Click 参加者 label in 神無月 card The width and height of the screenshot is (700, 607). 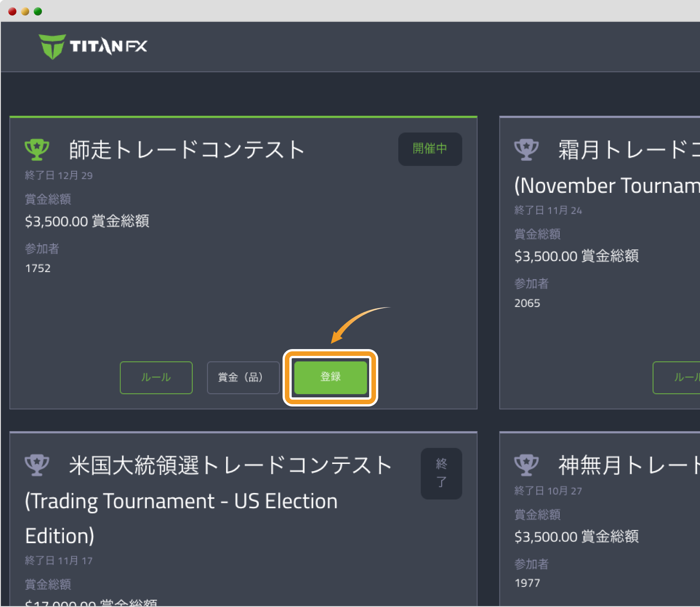coord(531,564)
